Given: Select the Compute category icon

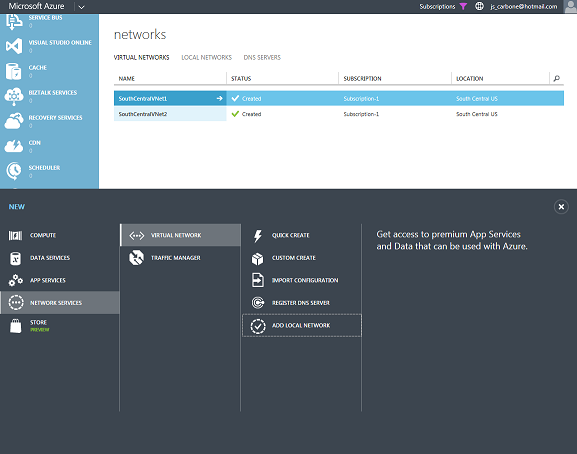Looking at the screenshot, I should [15, 235].
